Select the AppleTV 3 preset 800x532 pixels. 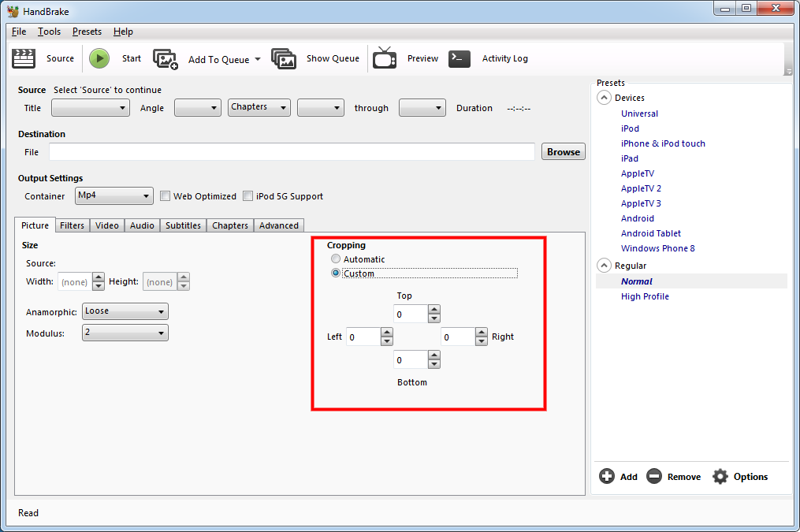tap(641, 203)
